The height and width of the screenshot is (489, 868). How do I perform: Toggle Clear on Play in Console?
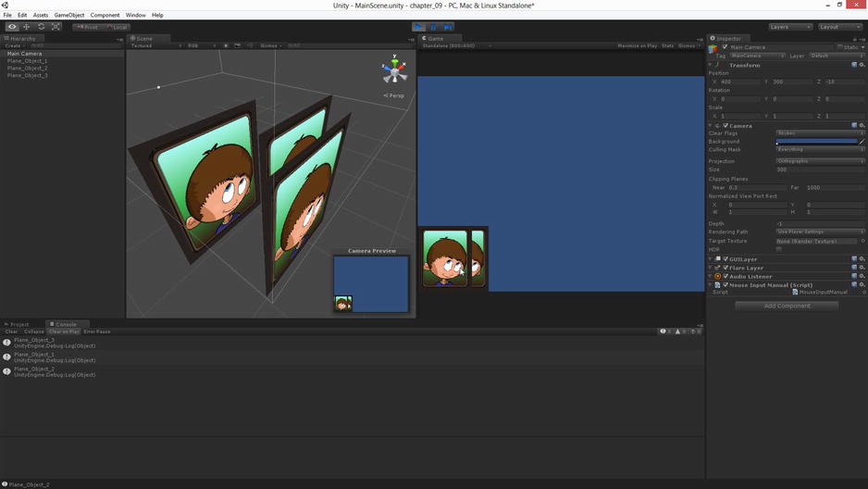tap(64, 332)
